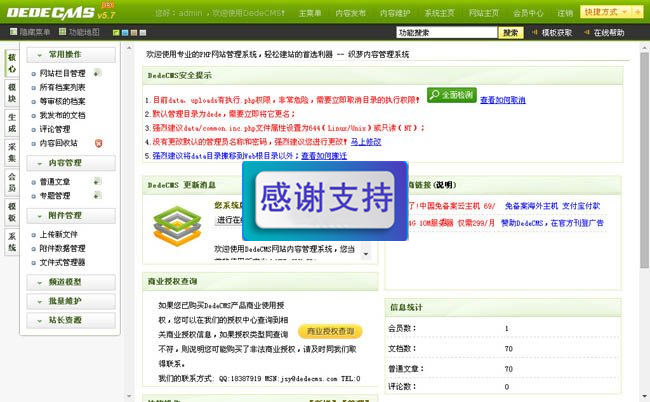Select the green skin color square
Image resolution: width=650 pixels, height=402 pixels.
pos(116,33)
